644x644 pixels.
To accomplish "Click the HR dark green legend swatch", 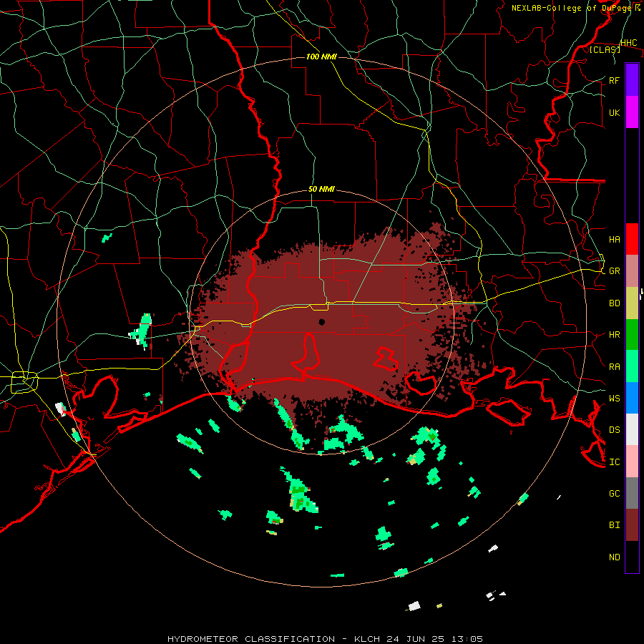I will coord(632,335).
